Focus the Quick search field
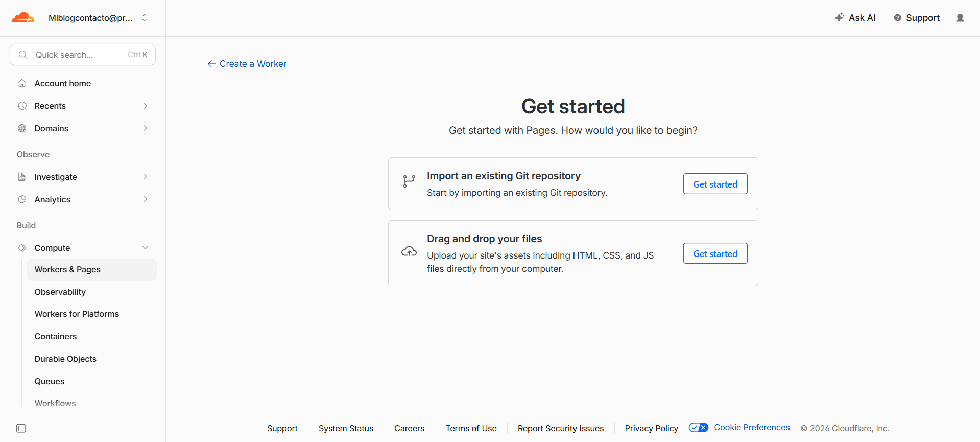This screenshot has width=980, height=442. click(x=83, y=55)
